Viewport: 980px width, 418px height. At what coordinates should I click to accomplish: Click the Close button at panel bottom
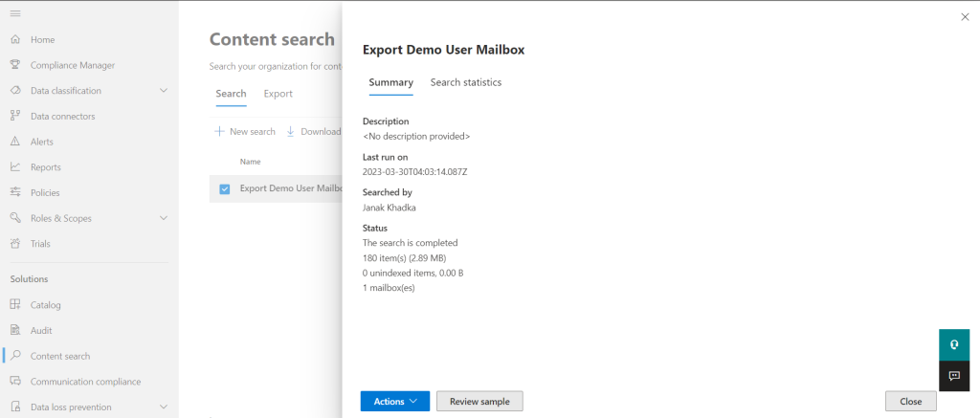coord(911,401)
